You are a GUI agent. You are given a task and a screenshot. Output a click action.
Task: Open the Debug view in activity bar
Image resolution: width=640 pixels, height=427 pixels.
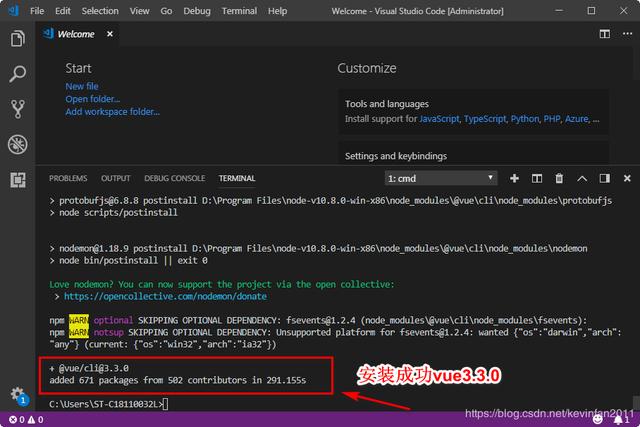pyautogui.click(x=18, y=144)
